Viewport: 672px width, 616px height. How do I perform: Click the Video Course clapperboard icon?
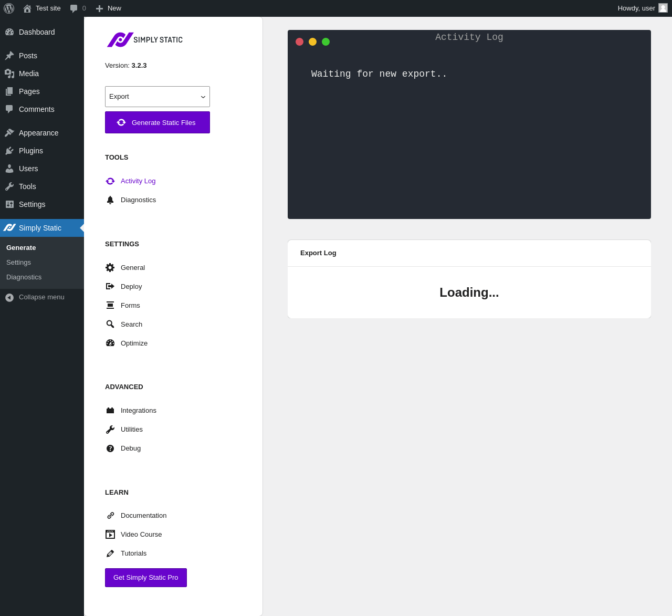pyautogui.click(x=110, y=535)
